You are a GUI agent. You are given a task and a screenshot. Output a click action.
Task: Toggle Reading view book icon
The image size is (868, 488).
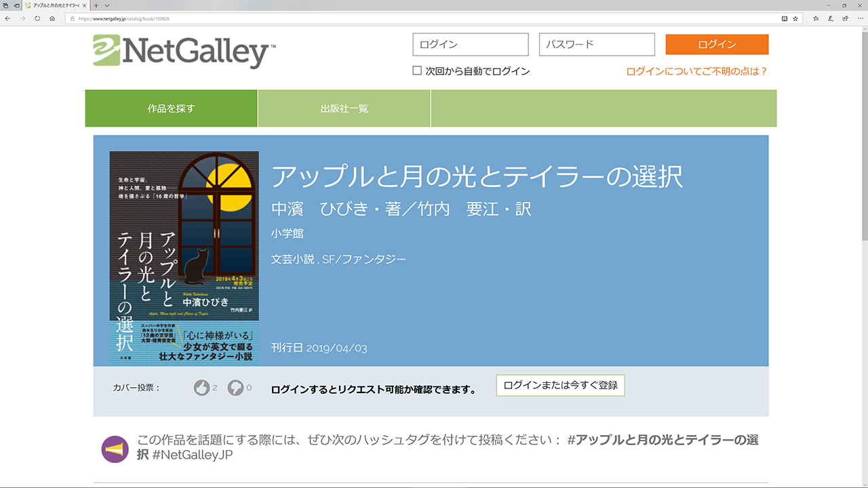tap(785, 18)
